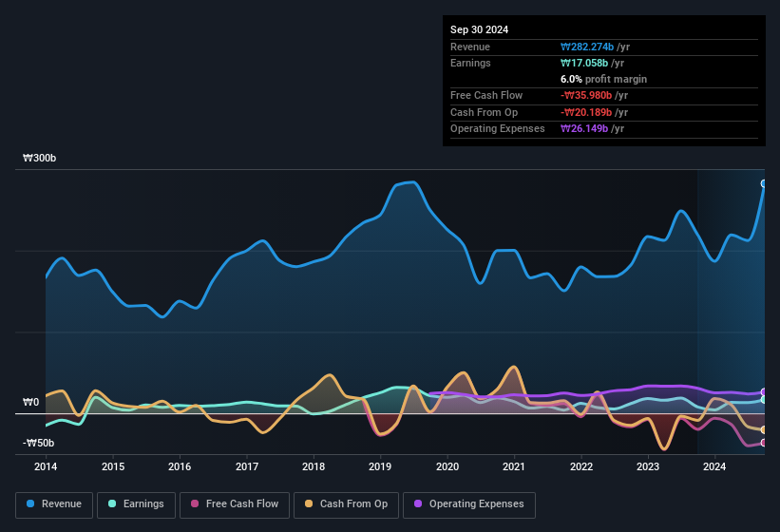This screenshot has width=780, height=532.
Task: Click the ₩300b y-axis label
Action: [x=39, y=158]
